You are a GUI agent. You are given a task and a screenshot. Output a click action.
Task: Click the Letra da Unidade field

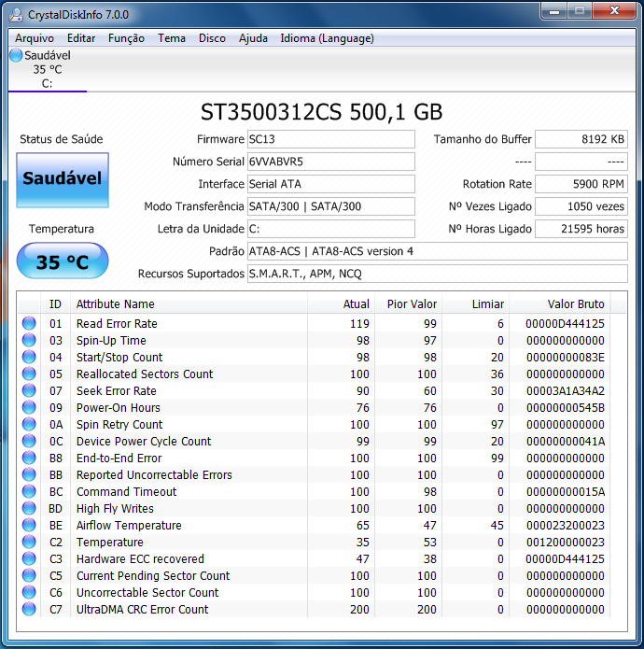[331, 229]
